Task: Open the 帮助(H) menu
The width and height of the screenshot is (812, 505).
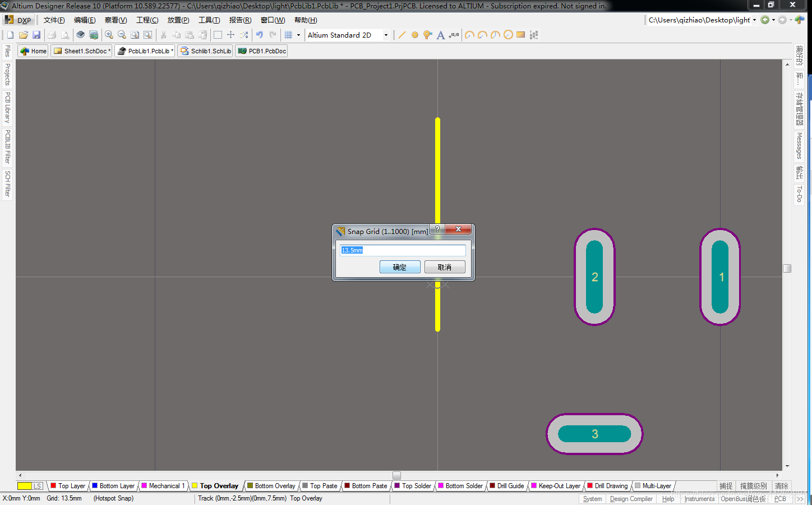Action: (306, 20)
